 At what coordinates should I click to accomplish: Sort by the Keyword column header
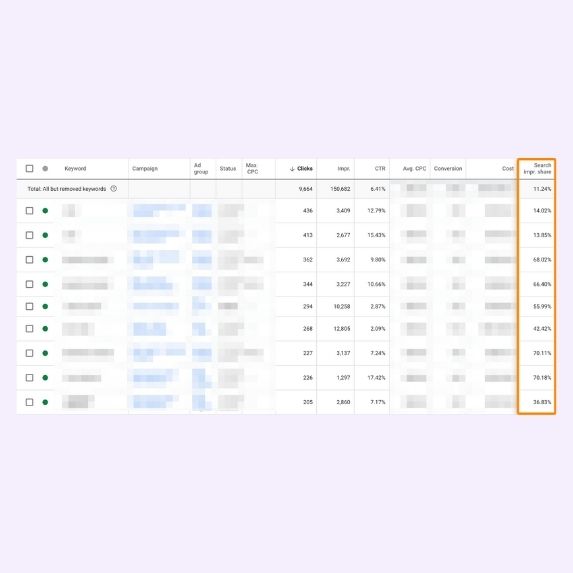click(75, 168)
